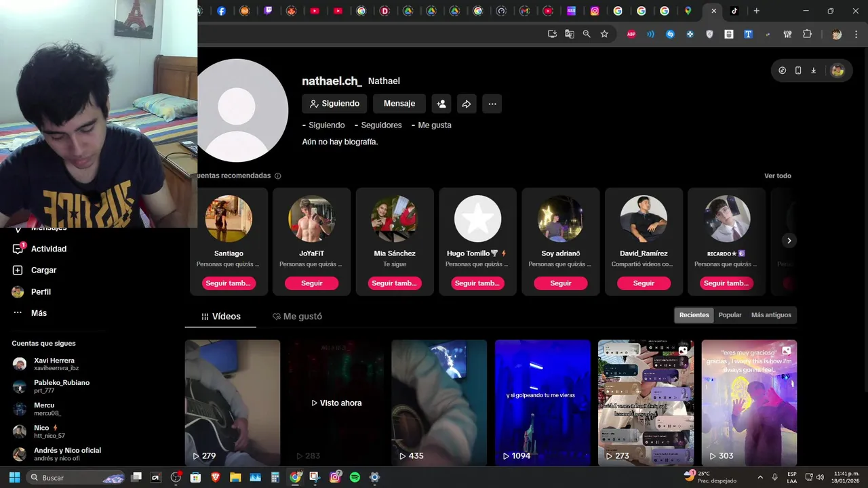Click the Mensaje button
868x488 pixels.
tap(399, 104)
